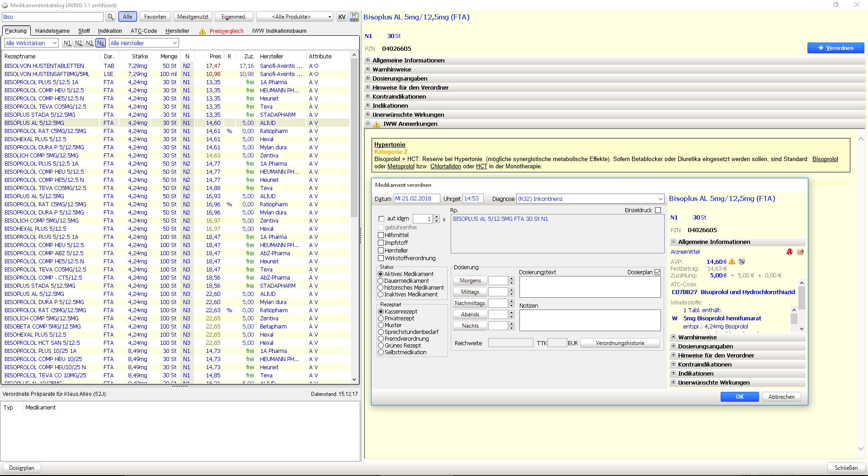The height and width of the screenshot is (476, 868).
Task: Uncheck the Dosierplan checkbox
Action: click(657, 272)
